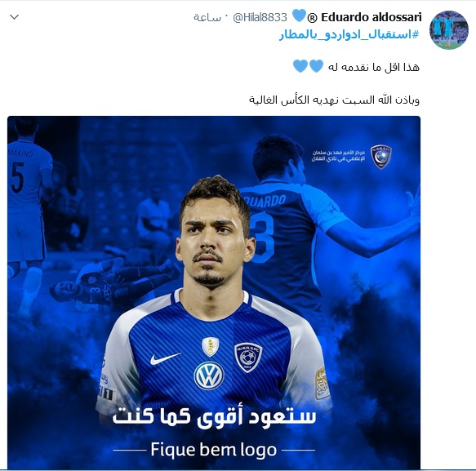476x471 pixels.
Task: Open the Eduardo aldossari profile avatar
Action: tap(449, 29)
